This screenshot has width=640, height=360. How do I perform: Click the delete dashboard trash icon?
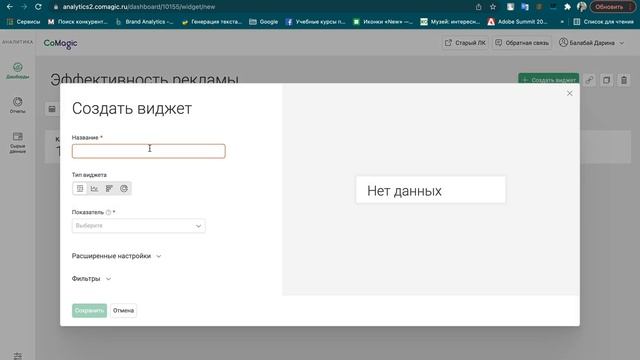point(624,80)
